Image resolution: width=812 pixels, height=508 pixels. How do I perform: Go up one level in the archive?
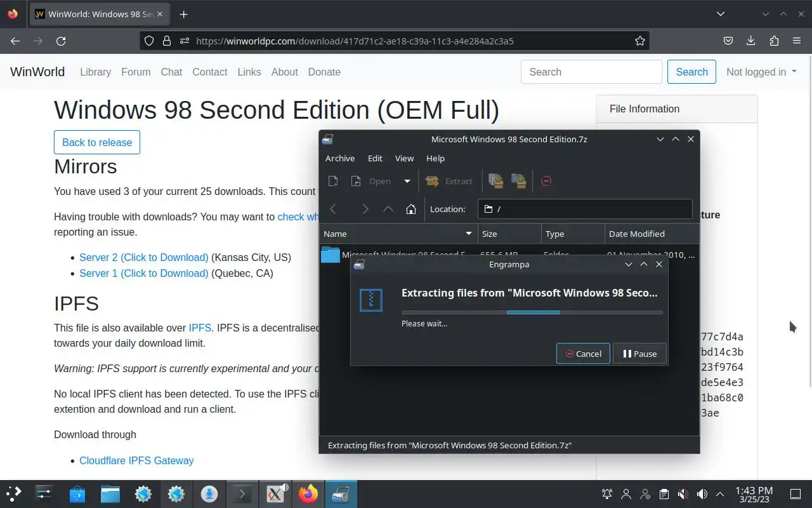coord(388,209)
